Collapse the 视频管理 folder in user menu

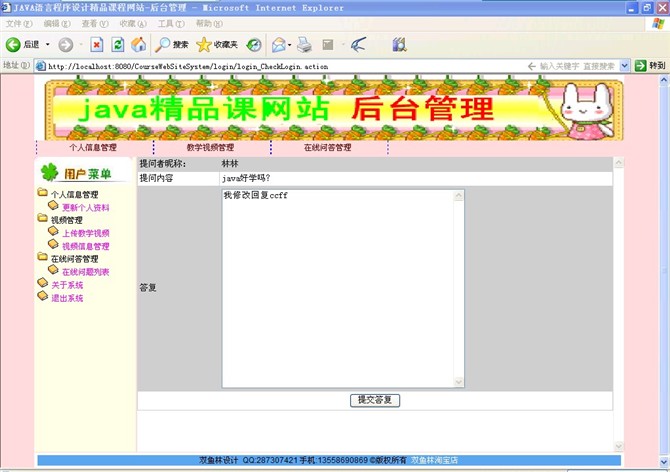point(42,220)
